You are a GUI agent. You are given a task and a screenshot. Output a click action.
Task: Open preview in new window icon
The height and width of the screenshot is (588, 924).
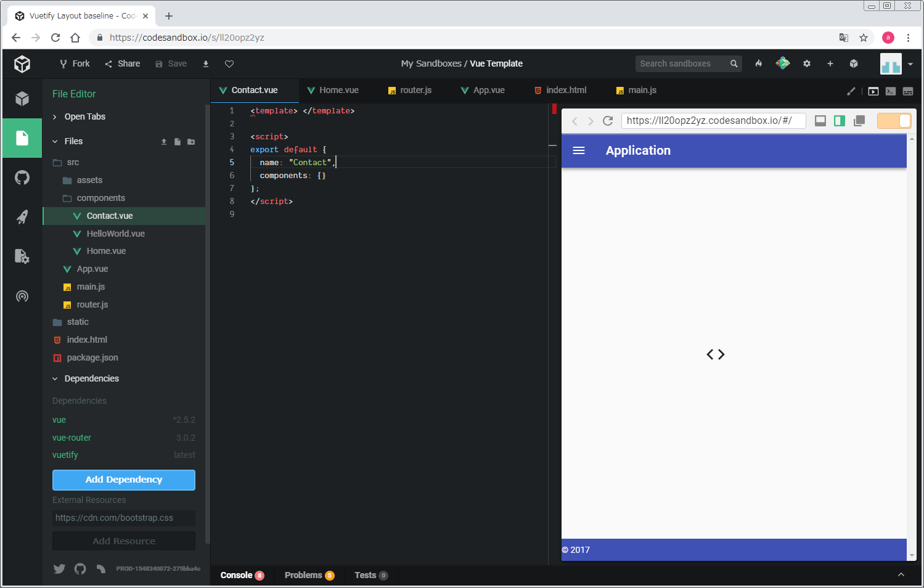point(859,121)
